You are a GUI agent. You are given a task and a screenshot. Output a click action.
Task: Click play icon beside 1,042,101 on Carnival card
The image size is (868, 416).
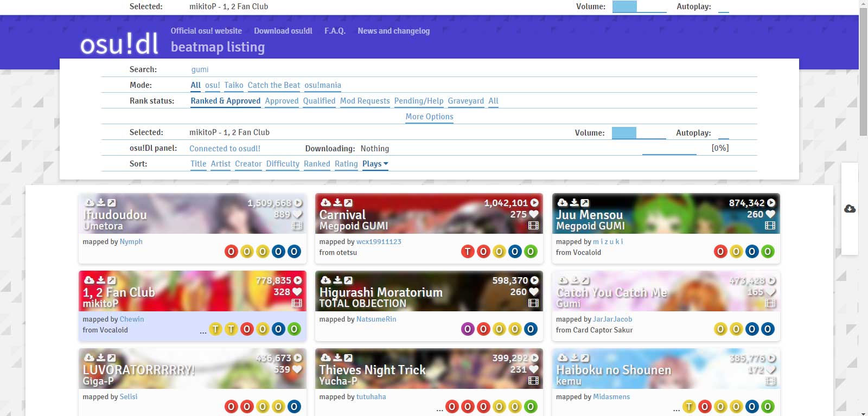[534, 203]
